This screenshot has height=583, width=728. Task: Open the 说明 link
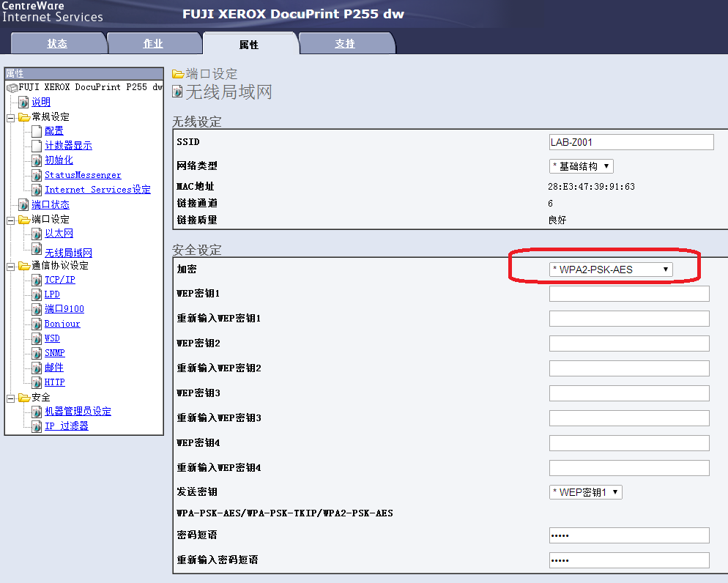click(x=41, y=102)
